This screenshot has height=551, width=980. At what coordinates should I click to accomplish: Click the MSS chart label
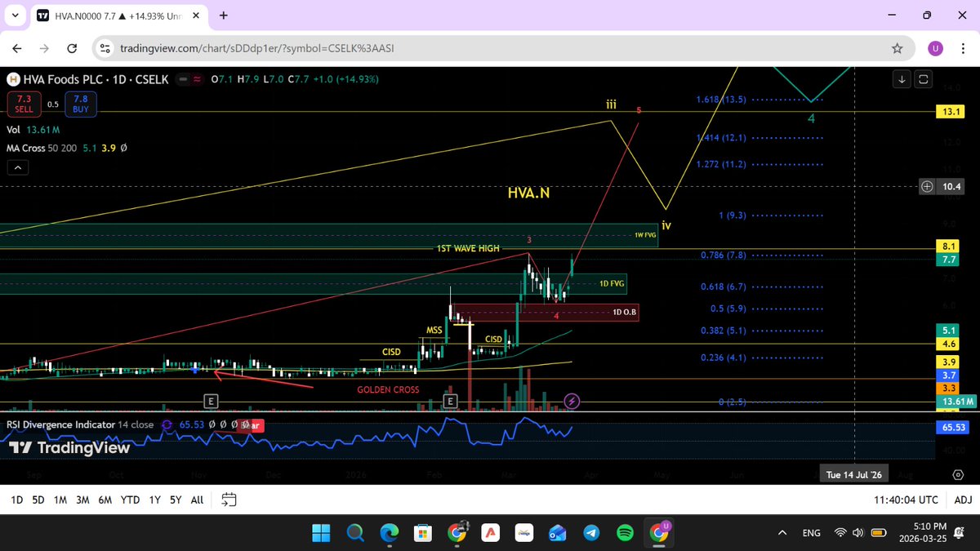point(434,331)
